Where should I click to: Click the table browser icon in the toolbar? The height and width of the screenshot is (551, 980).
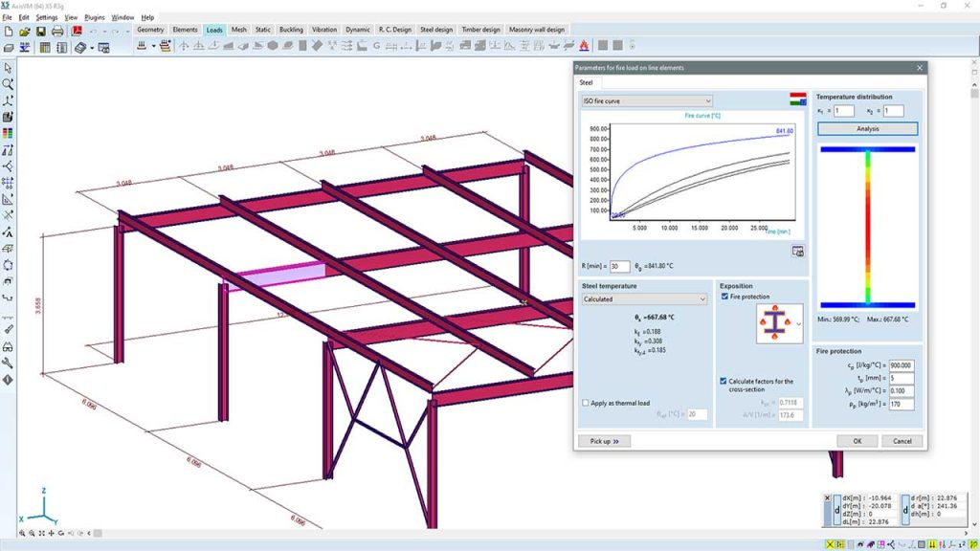pyautogui.click(x=46, y=46)
